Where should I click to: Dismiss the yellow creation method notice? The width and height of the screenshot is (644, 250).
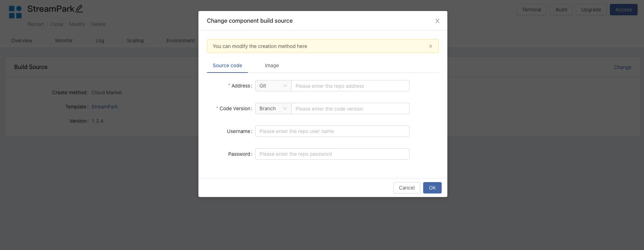pos(430,46)
